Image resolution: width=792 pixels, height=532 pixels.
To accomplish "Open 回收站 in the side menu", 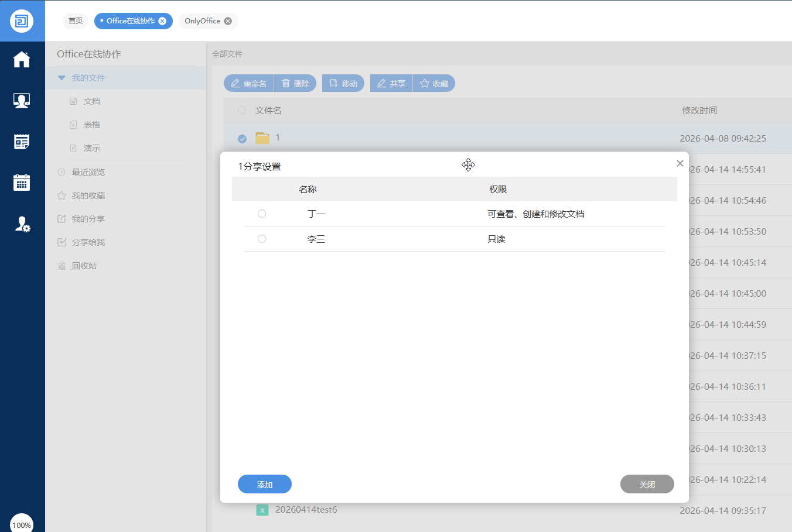I will click(x=84, y=266).
